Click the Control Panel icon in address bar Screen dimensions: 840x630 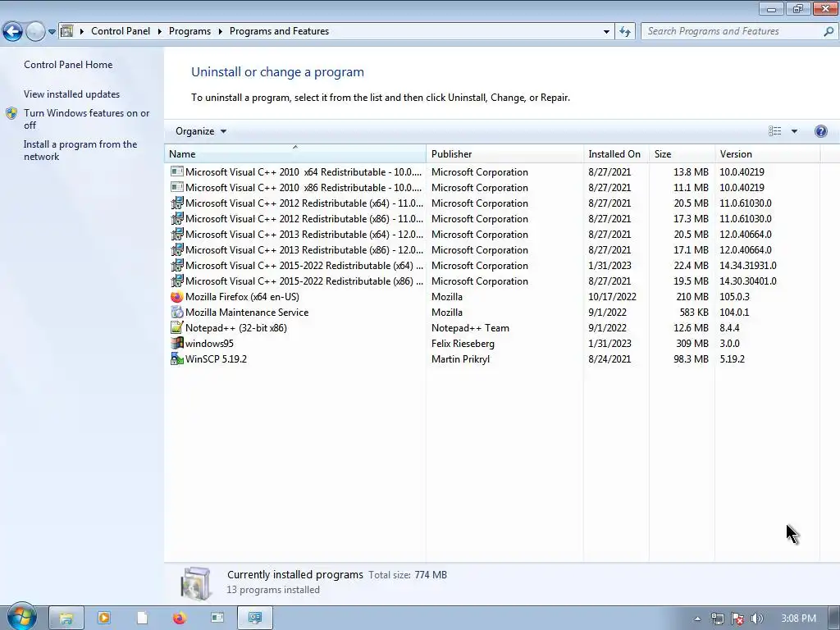(67, 31)
